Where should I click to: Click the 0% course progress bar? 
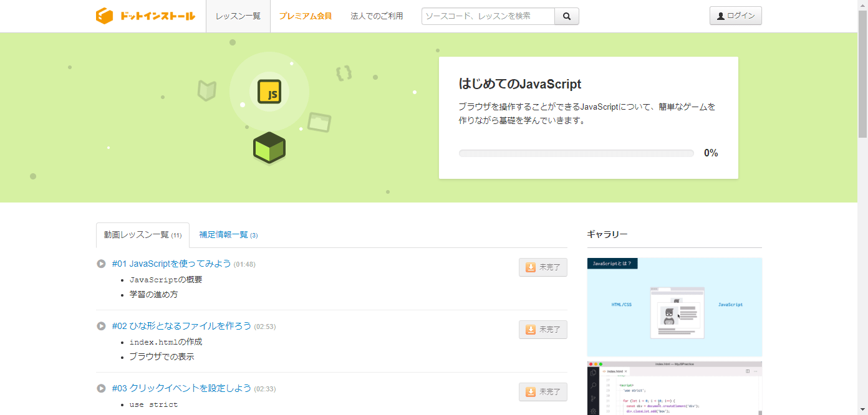tap(576, 153)
